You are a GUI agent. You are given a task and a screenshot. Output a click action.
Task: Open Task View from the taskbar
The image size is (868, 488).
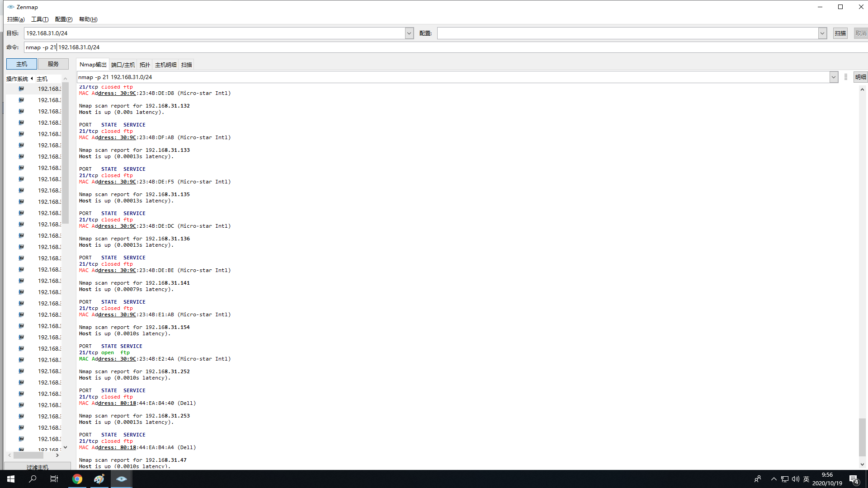(54, 479)
